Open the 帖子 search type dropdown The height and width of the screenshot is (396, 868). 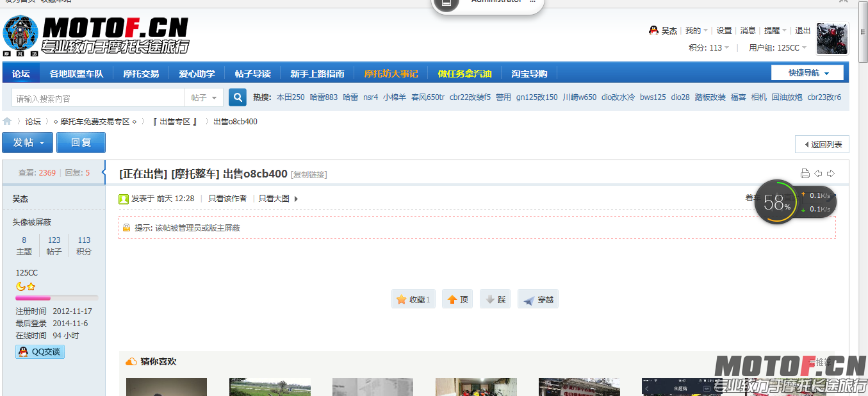point(204,97)
